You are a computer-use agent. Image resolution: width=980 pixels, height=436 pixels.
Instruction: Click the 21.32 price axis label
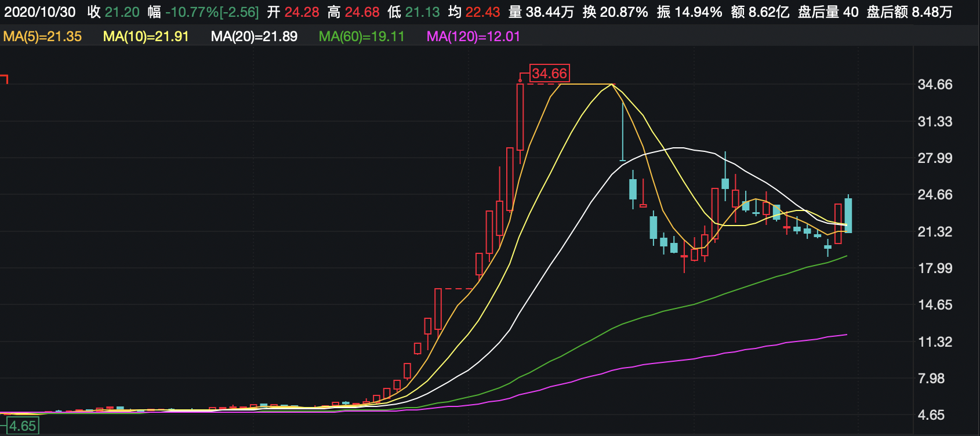coord(935,231)
